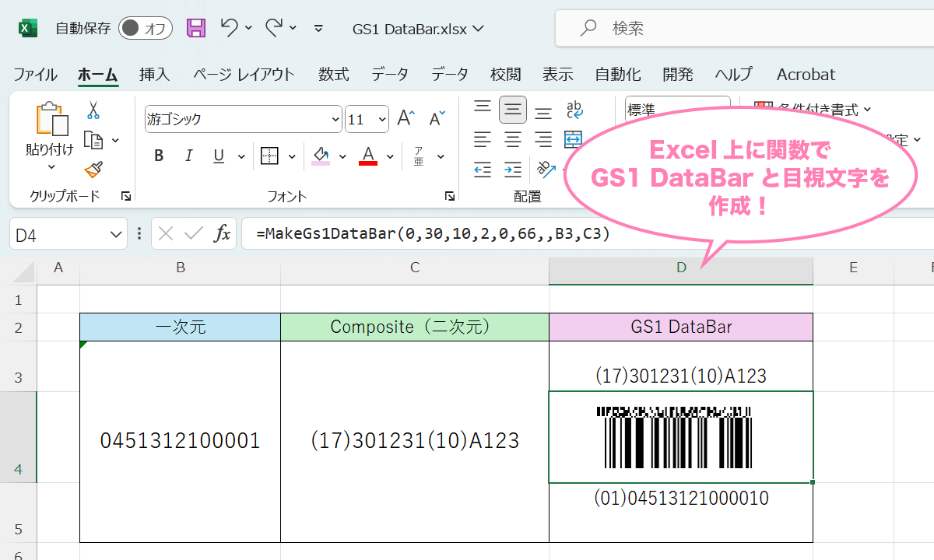
Task: Open Customize Quick Access Toolbar dropdown
Action: 318,29
